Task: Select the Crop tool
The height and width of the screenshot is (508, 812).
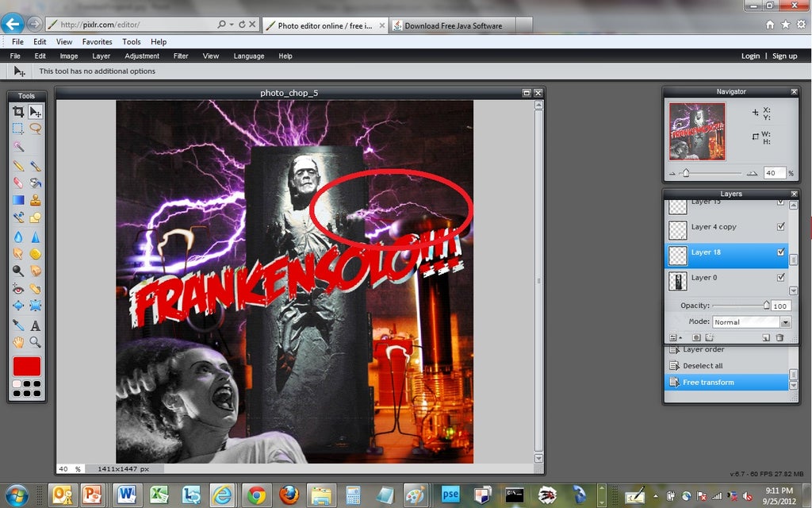Action: pyautogui.click(x=18, y=111)
